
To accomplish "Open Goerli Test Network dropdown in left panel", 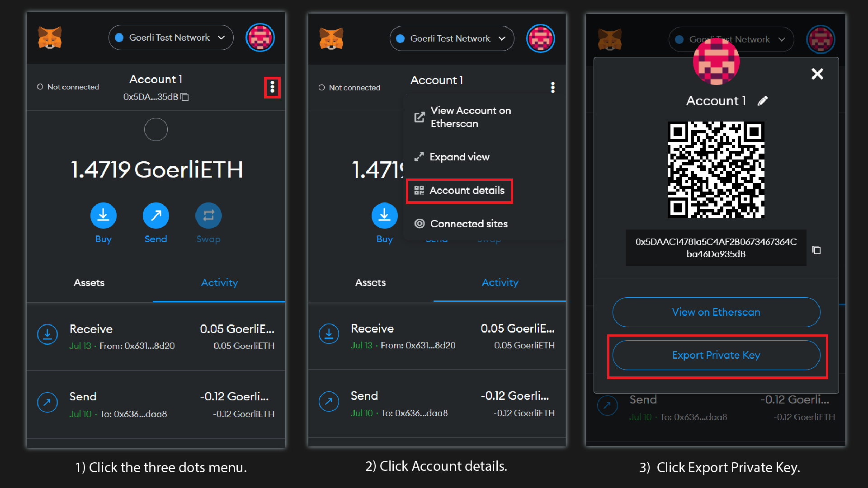I will (171, 38).
